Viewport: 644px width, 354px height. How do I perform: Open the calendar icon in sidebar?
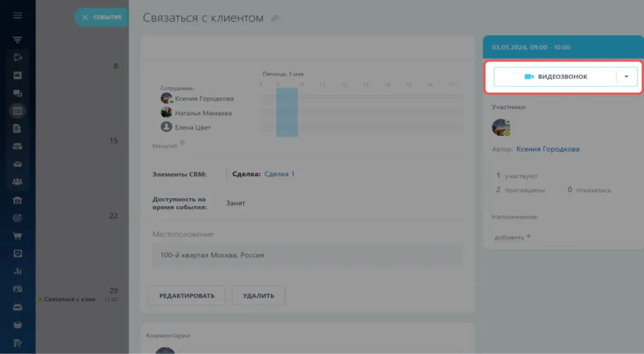(x=17, y=111)
